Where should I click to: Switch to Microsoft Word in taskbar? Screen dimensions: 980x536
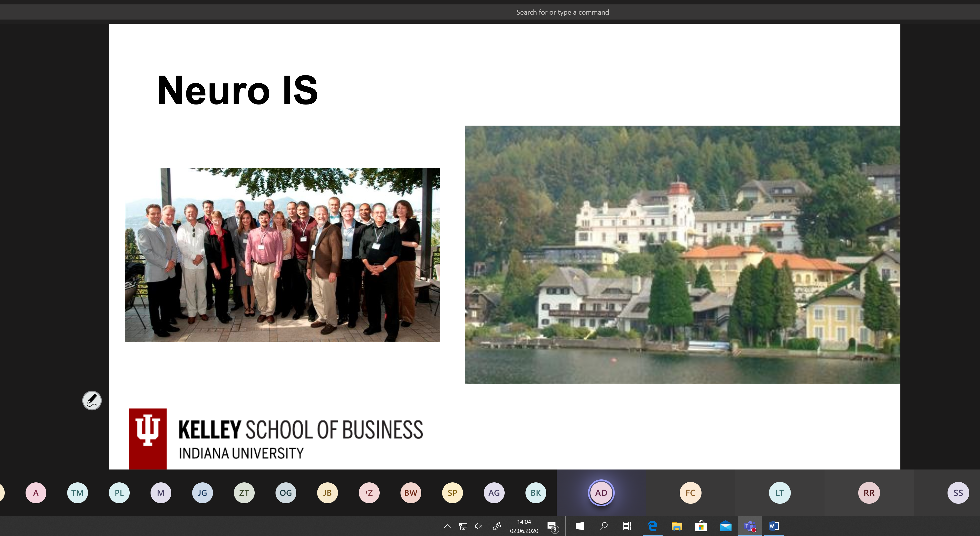tap(774, 526)
